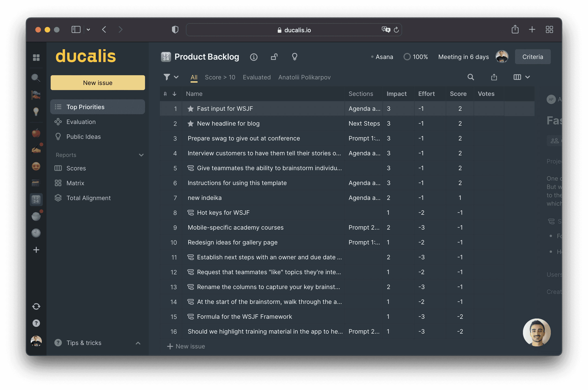Sort by the Impact column header
588x390 pixels.
396,94
